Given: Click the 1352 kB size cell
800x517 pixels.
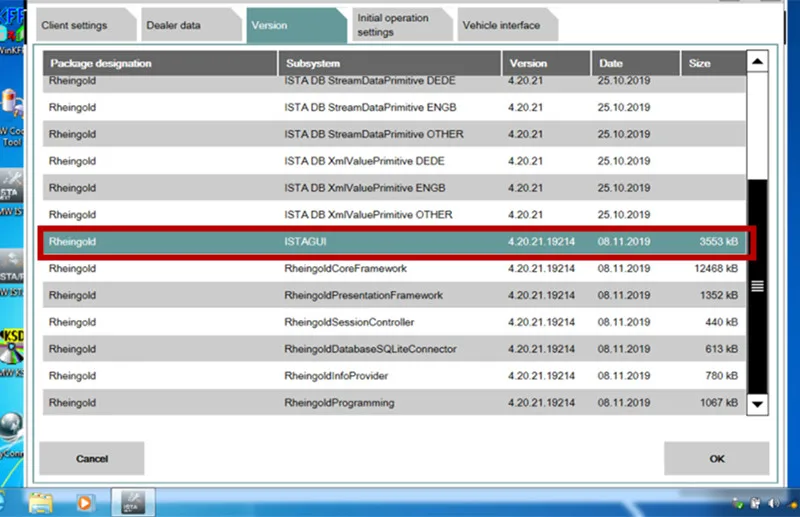Looking at the screenshot, I should 718,295.
